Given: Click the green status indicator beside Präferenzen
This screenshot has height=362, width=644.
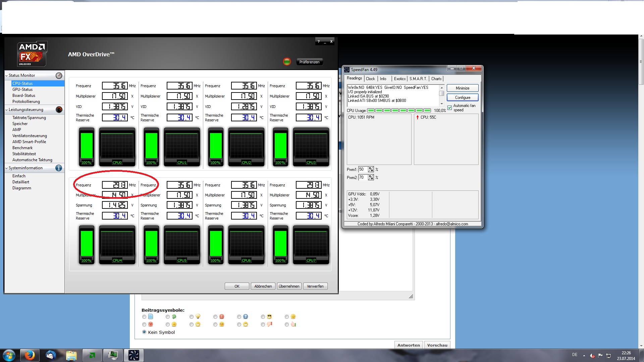Looking at the screenshot, I should pos(287,62).
